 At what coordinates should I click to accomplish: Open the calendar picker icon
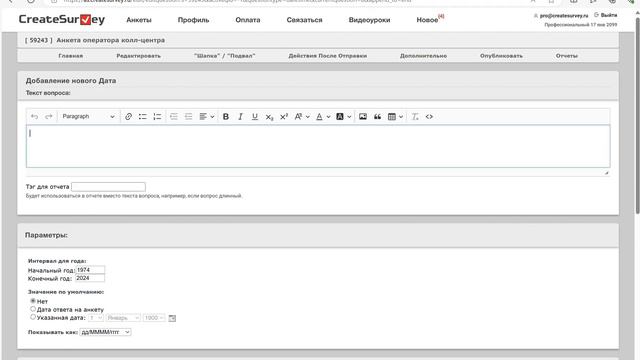(172, 318)
